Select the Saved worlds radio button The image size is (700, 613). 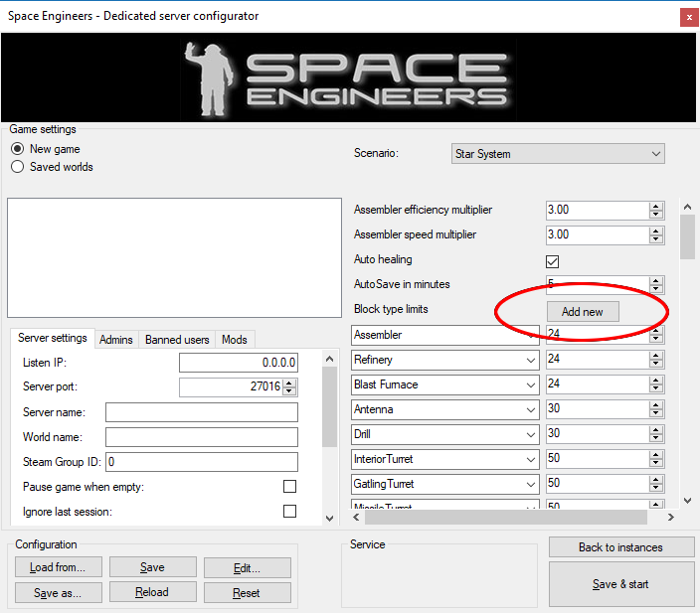(17, 167)
